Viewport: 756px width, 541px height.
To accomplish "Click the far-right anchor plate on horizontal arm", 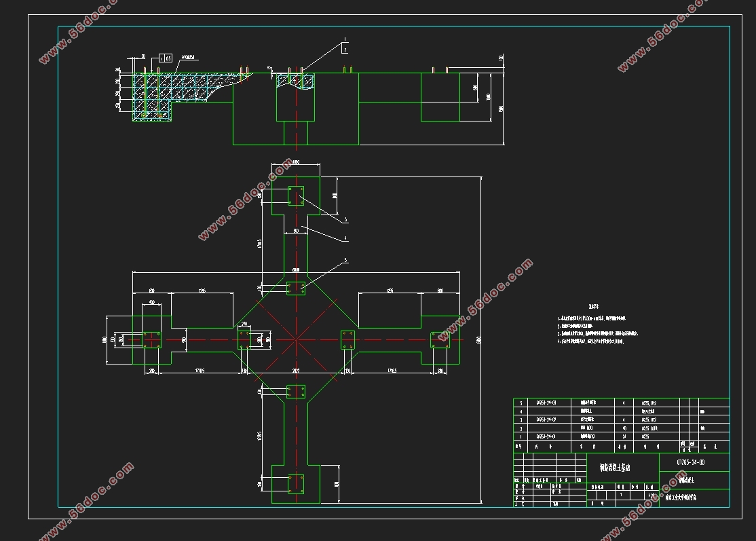I will pyautogui.click(x=440, y=340).
